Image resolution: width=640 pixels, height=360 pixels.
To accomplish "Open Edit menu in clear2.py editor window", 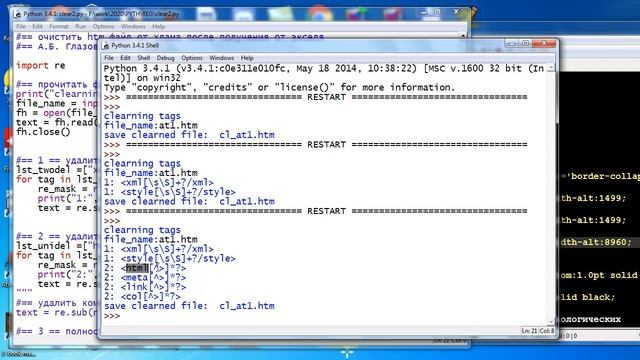I will point(37,27).
